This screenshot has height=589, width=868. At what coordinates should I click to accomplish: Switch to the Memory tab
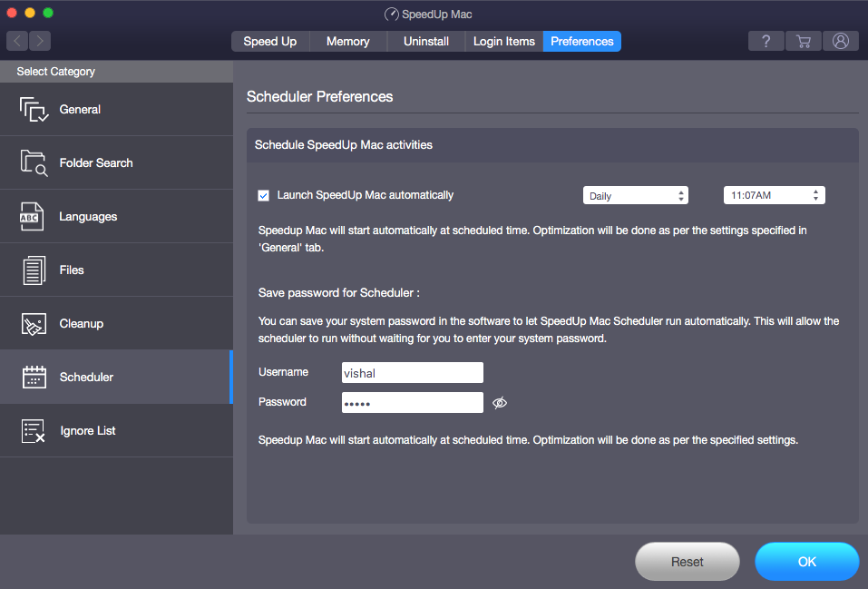tap(347, 42)
